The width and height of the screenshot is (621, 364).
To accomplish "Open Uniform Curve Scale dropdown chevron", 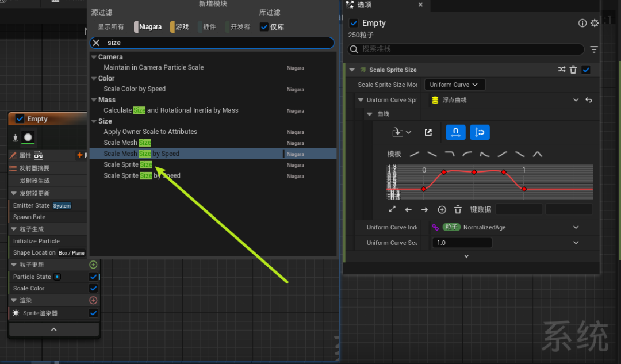I will pyautogui.click(x=576, y=243).
